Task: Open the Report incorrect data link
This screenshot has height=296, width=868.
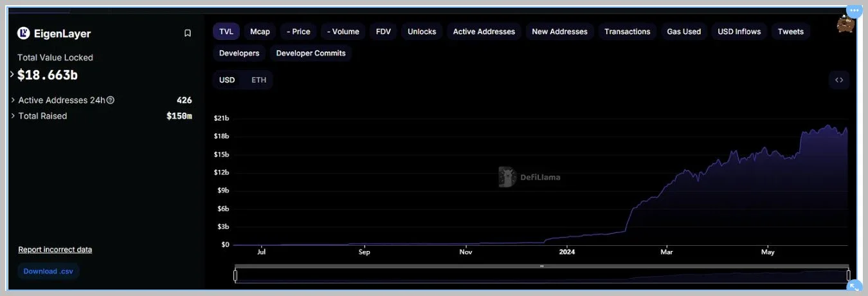Action: point(55,250)
